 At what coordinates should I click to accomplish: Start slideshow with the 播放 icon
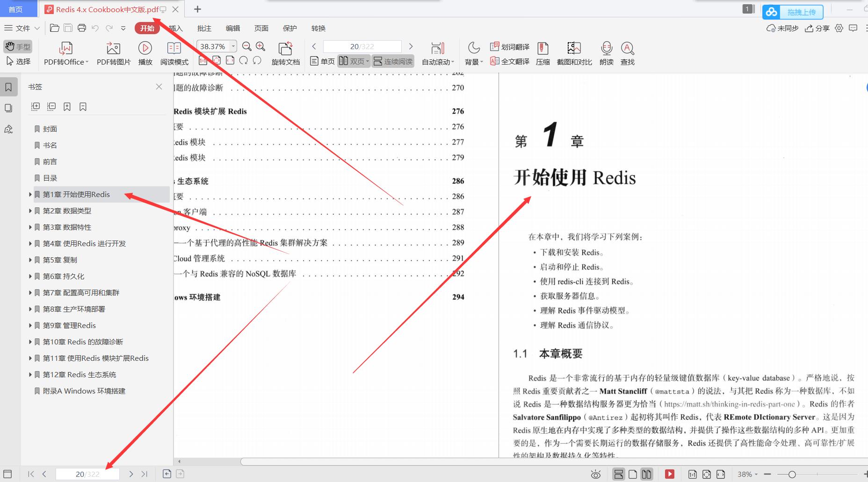pos(145,53)
